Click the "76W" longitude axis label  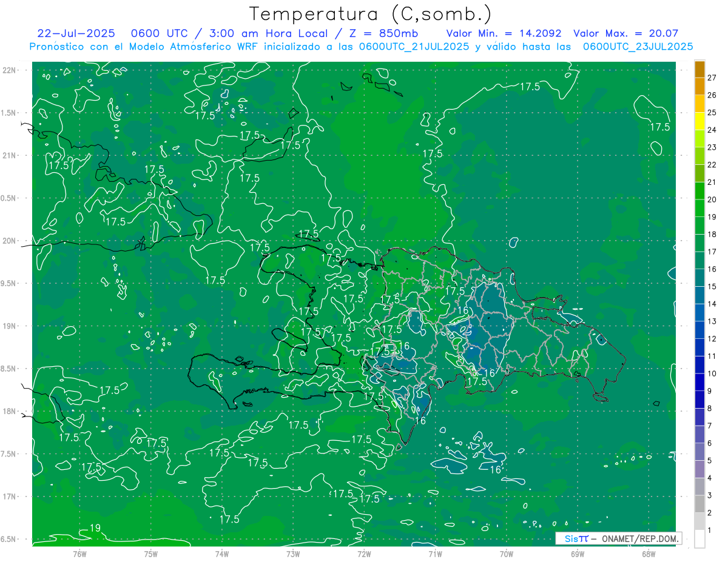[x=79, y=554]
